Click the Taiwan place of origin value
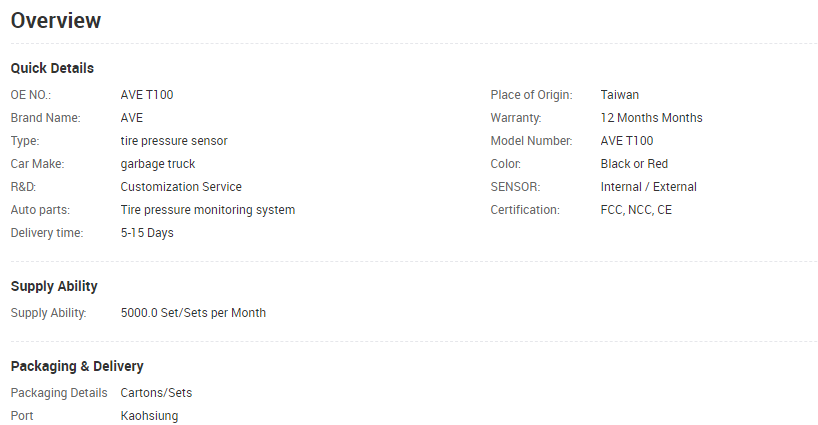 point(619,95)
